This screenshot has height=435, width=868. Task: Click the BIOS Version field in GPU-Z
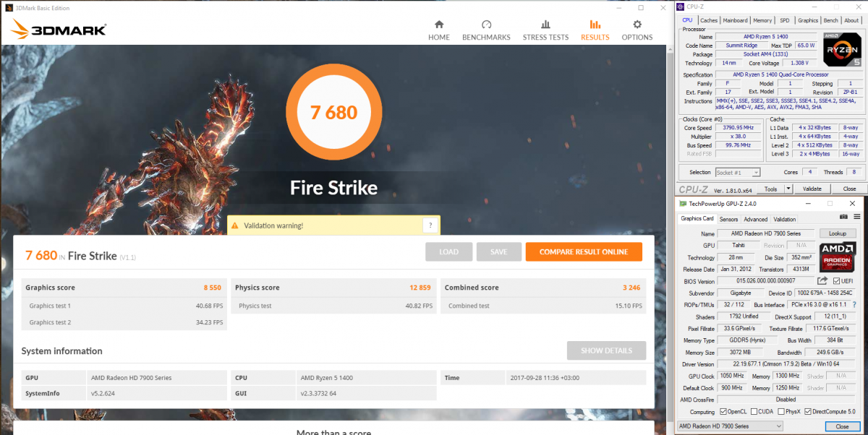pos(766,281)
